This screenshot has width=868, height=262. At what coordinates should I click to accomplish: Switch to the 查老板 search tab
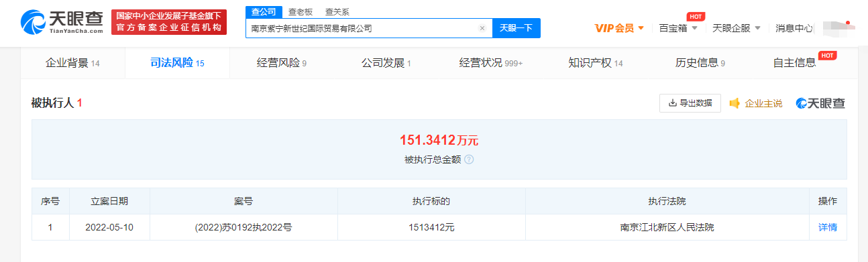point(299,12)
